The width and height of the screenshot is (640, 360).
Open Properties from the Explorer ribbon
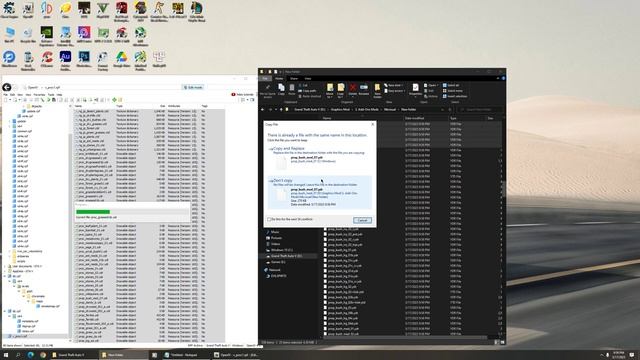[415, 91]
